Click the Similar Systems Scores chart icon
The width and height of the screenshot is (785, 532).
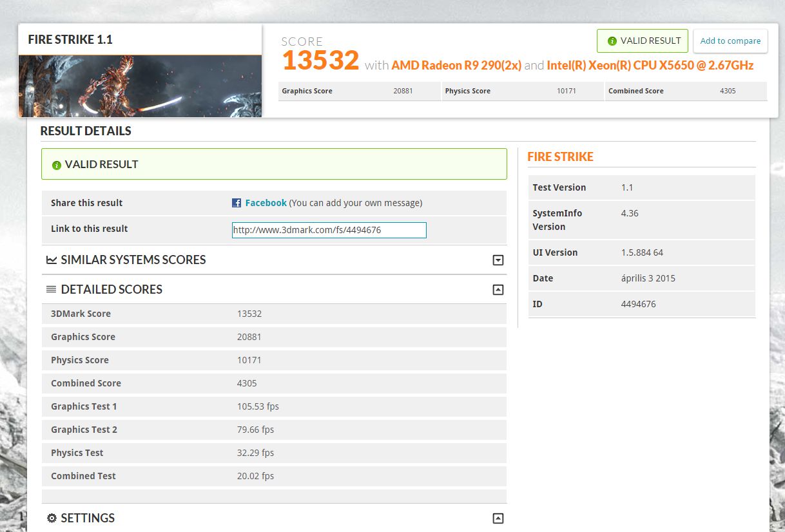point(52,260)
